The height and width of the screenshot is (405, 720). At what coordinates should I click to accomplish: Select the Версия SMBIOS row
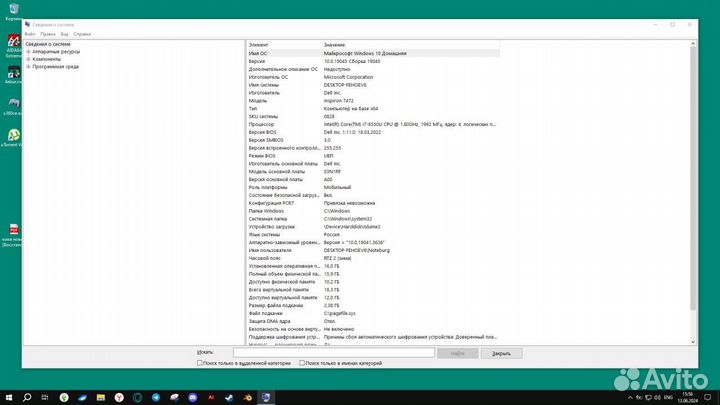pyautogui.click(x=373, y=140)
